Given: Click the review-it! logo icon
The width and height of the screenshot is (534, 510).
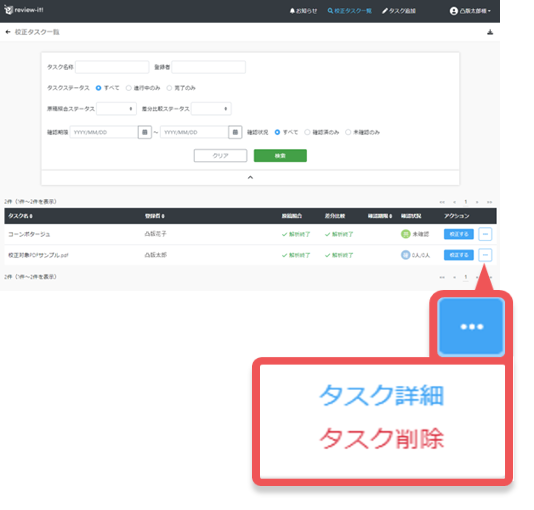Looking at the screenshot, I should pos(9,10).
